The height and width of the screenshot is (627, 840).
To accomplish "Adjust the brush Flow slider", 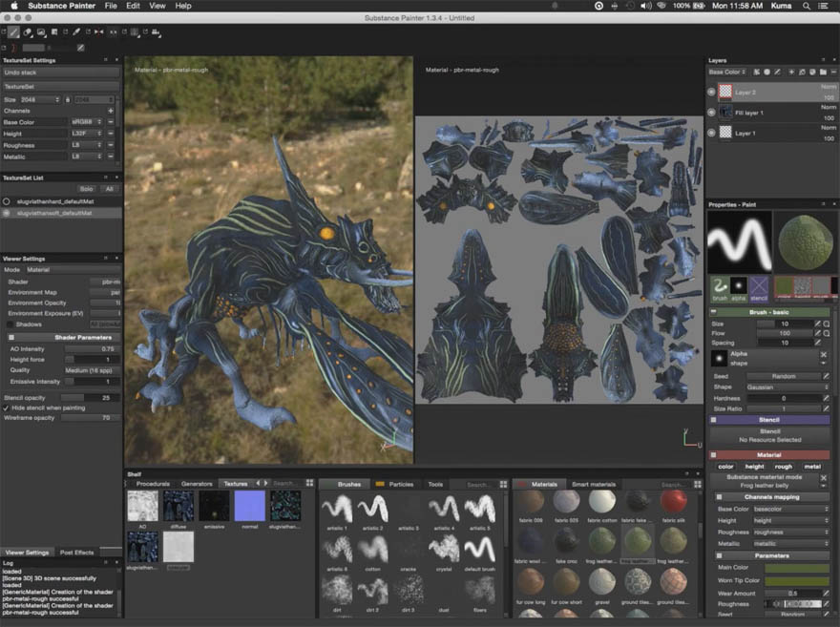I will pyautogui.click(x=785, y=333).
